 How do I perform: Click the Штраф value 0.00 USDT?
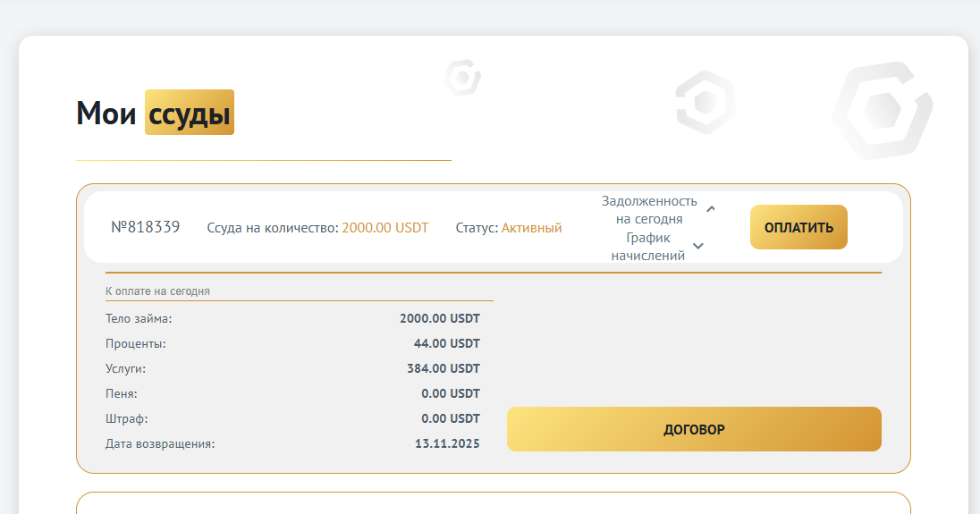[x=451, y=418]
